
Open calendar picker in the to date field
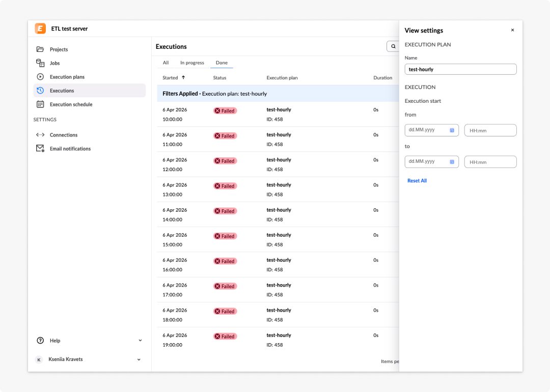click(452, 162)
